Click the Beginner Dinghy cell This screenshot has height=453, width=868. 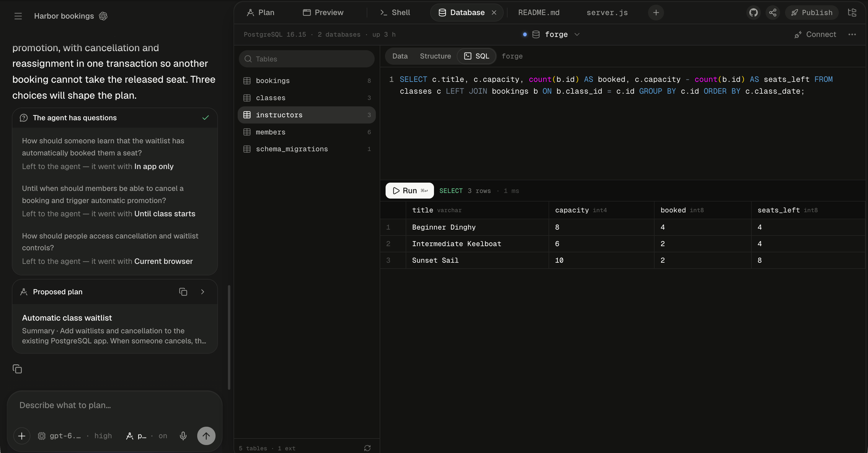tap(477, 227)
